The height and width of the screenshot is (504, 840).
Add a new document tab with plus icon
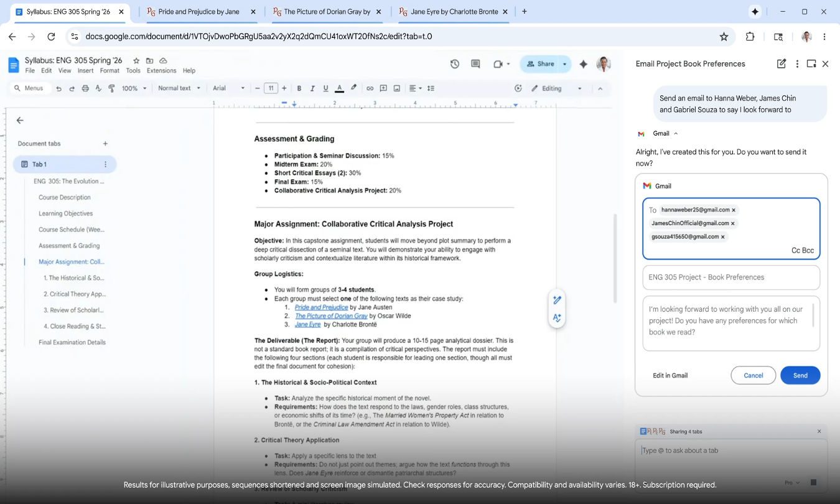click(105, 144)
